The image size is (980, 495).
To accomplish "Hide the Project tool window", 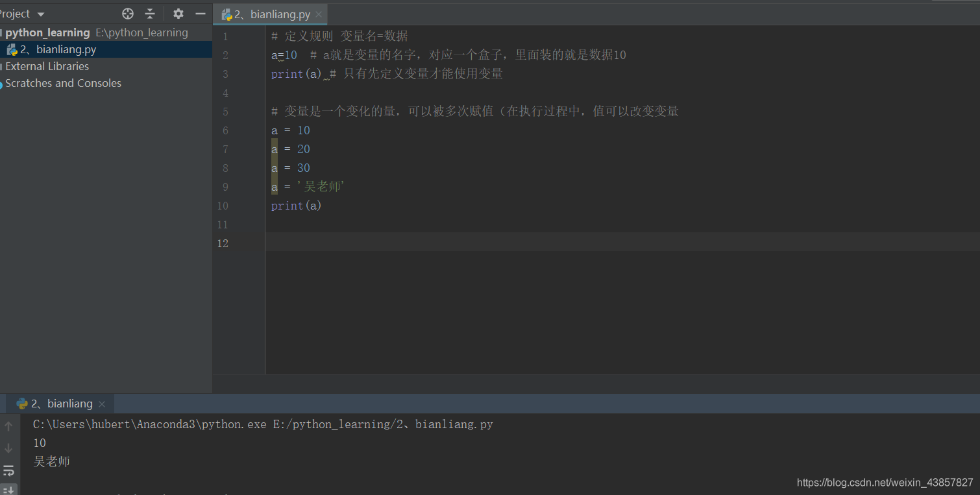I will point(201,14).
